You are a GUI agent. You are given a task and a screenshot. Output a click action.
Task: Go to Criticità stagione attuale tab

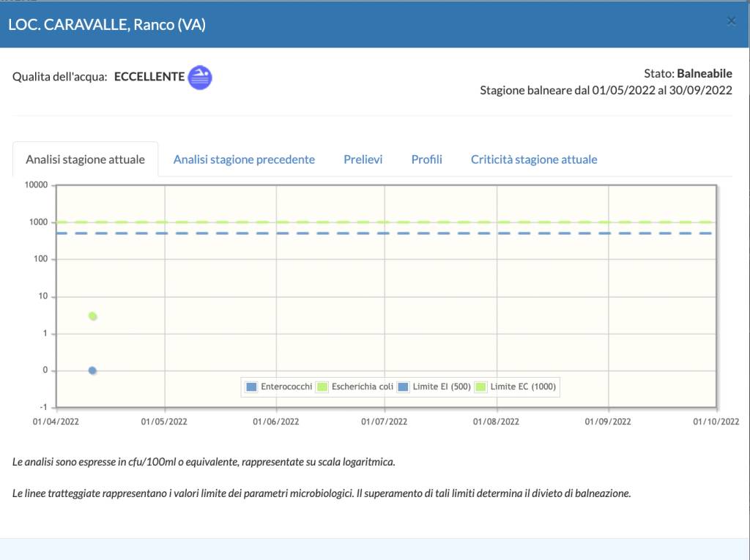click(534, 160)
